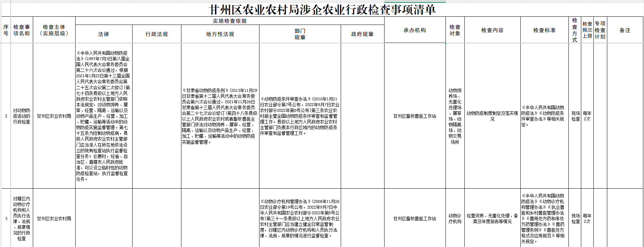The height and width of the screenshot is (247, 644).
Task: Select the 对动物防疫活动的行政检查 cell
Action: click(x=22, y=116)
